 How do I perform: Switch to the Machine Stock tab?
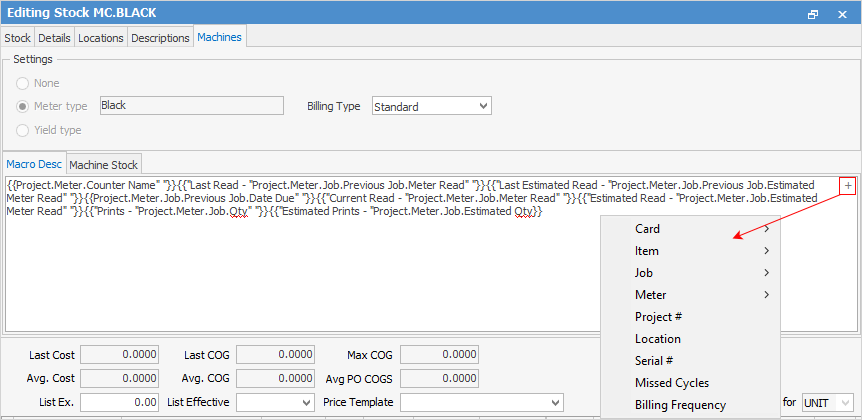coord(105,164)
